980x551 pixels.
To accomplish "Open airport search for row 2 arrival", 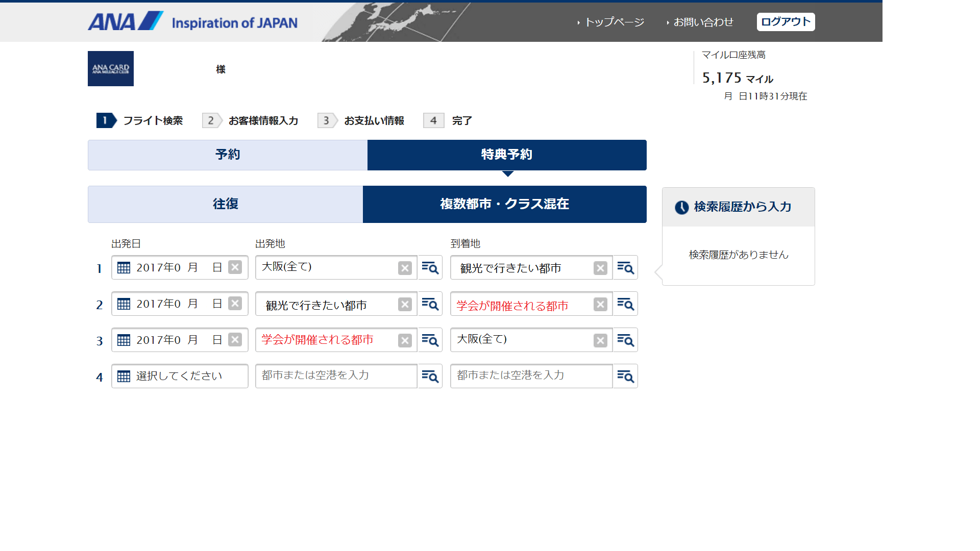I will tap(625, 304).
